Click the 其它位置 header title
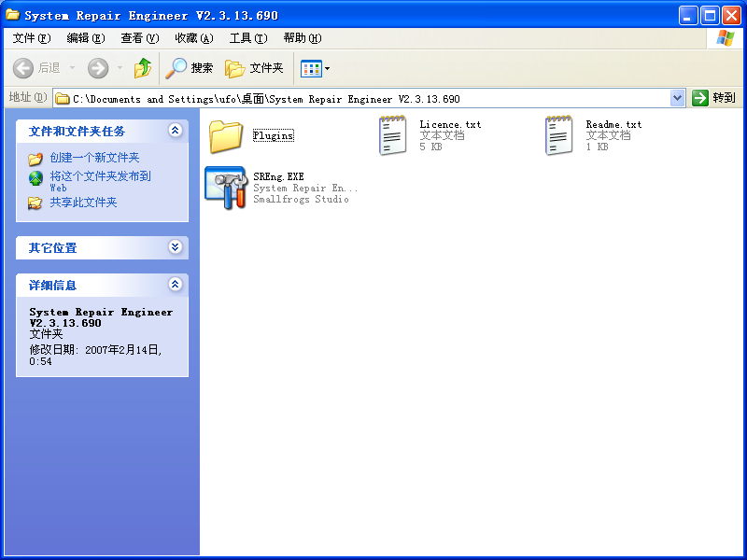This screenshot has width=747, height=560. (52, 248)
